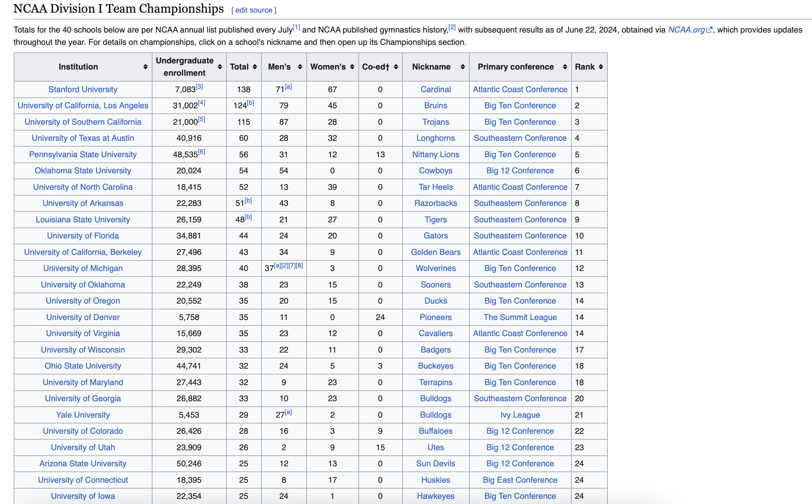Open University of Arkansas link

pos(83,203)
